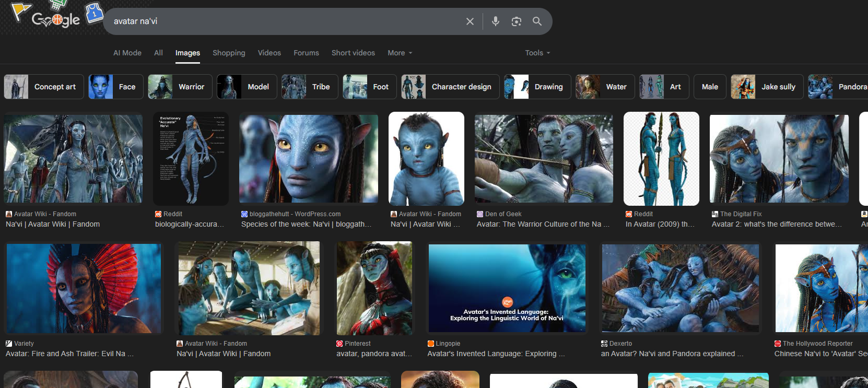
Task: Click the Dexerto source favicon
Action: point(604,344)
